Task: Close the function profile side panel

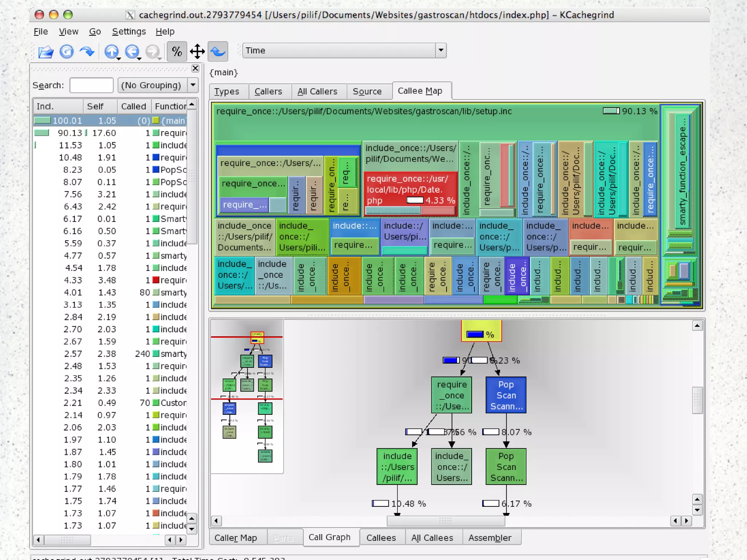Action: [195, 68]
